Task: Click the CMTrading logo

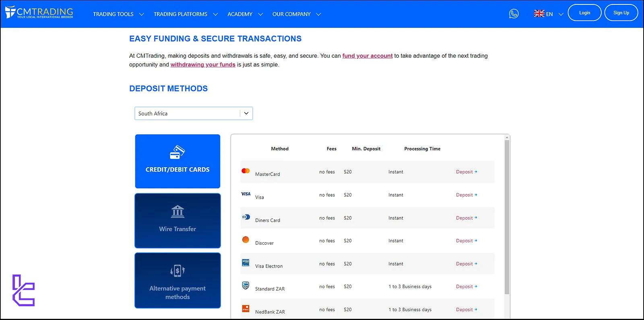Action: point(39,12)
